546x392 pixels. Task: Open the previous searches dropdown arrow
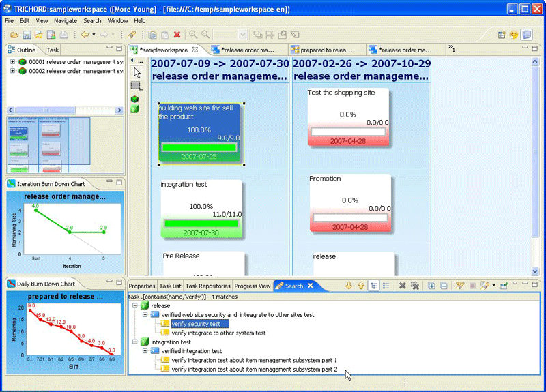(x=493, y=286)
